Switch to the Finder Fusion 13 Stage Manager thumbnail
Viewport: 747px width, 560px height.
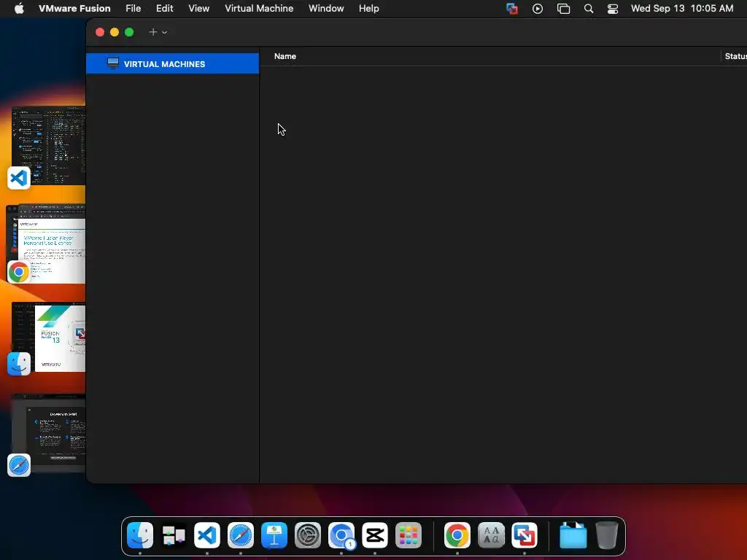click(x=49, y=337)
